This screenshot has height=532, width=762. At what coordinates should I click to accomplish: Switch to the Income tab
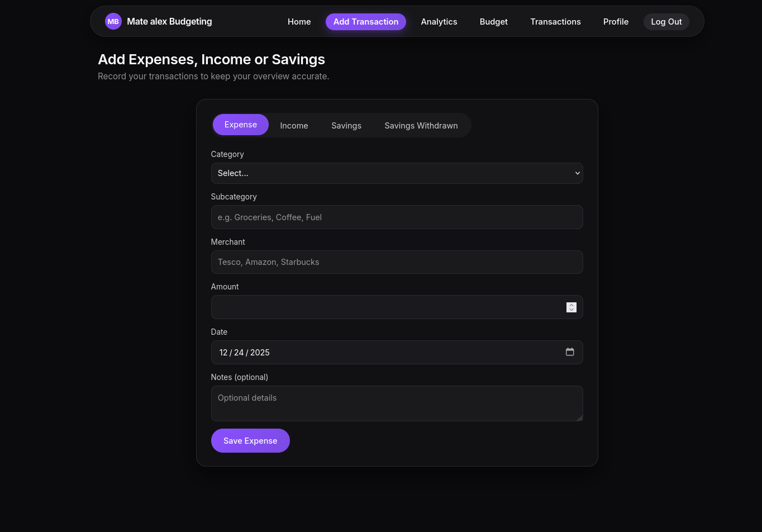coord(294,126)
